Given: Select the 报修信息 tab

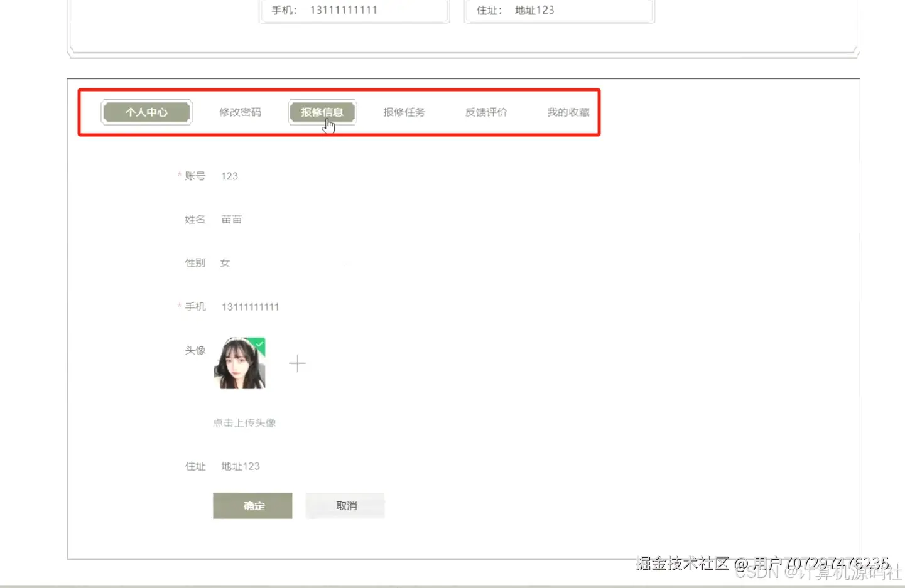Looking at the screenshot, I should coord(322,112).
